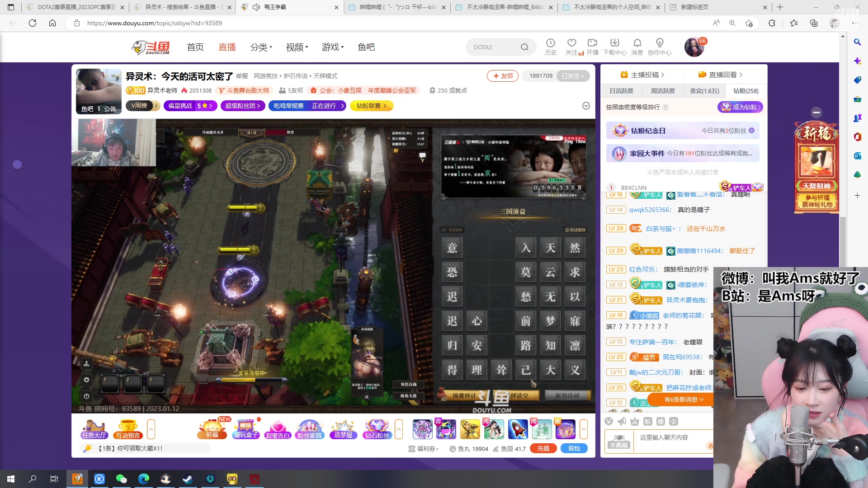
Task: Open the user avatar with 66 badge
Action: click(694, 47)
